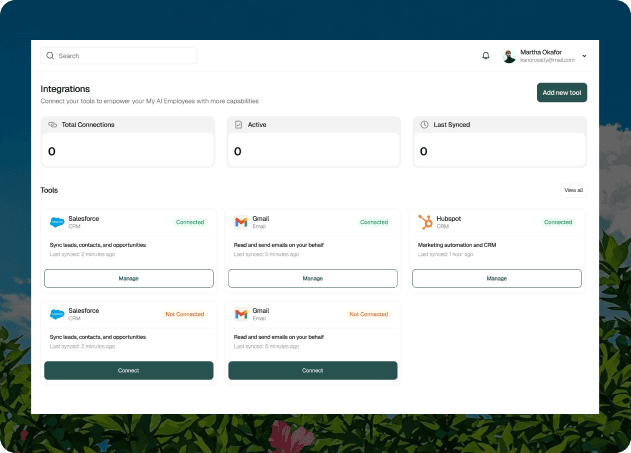Click the notification bell icon

[x=486, y=56]
